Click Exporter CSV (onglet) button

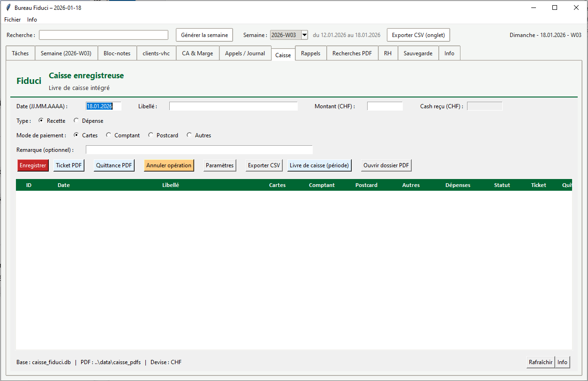point(418,35)
